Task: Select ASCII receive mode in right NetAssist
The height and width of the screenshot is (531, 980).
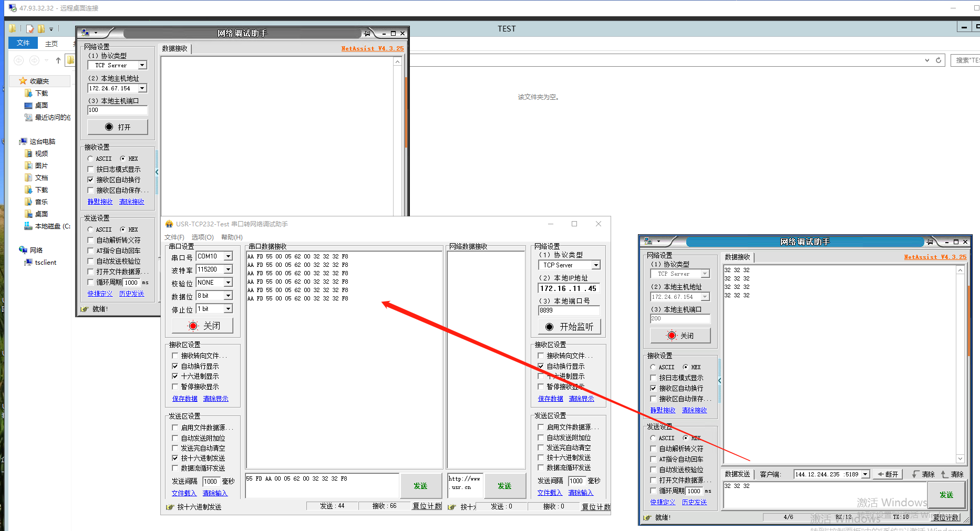Action: [653, 367]
